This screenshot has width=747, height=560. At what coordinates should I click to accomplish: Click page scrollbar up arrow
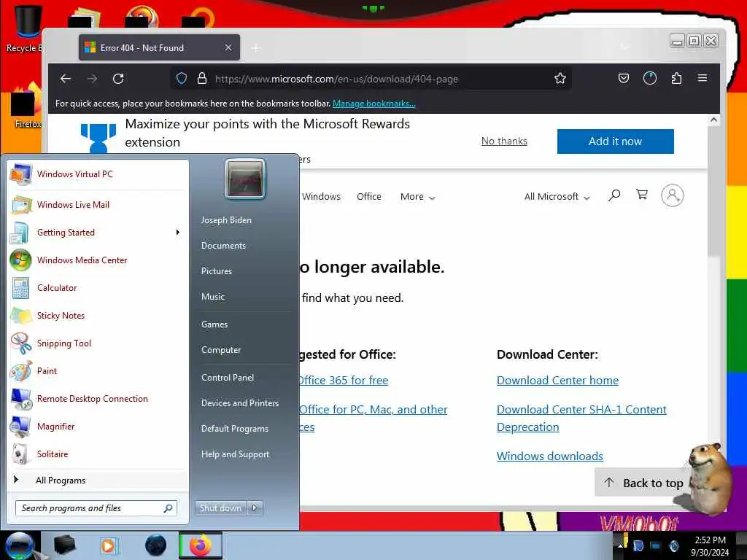tap(713, 120)
